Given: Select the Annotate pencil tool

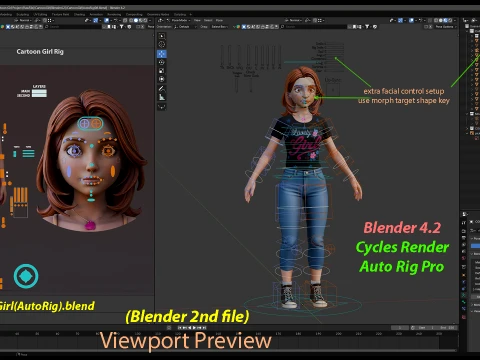Looking at the screenshot, I should [162, 89].
